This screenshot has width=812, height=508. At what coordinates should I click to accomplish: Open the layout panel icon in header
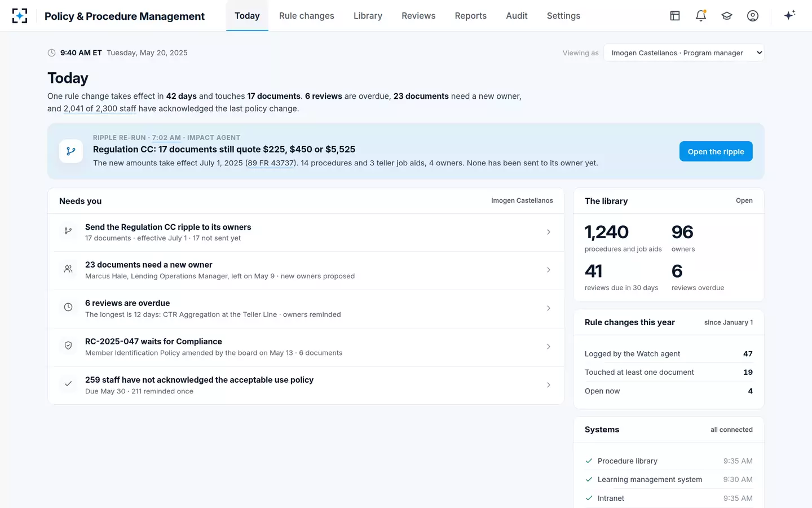[x=675, y=16]
